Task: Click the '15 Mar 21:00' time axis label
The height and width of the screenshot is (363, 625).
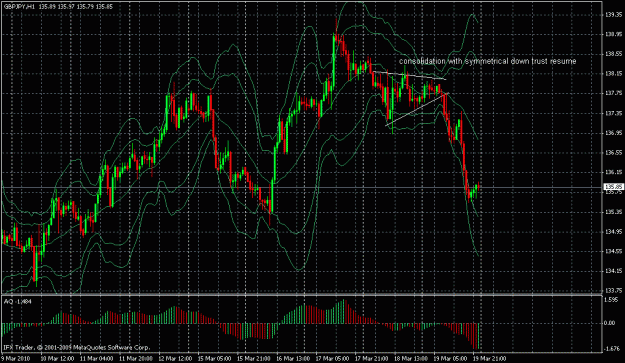Action: [254, 359]
